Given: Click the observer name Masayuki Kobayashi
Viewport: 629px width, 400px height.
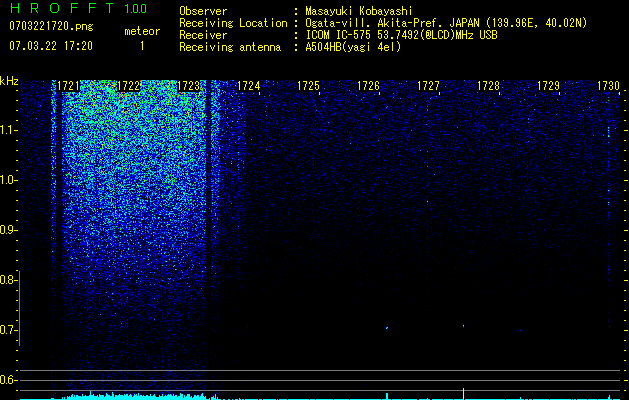Looking at the screenshot, I should 359,11.
